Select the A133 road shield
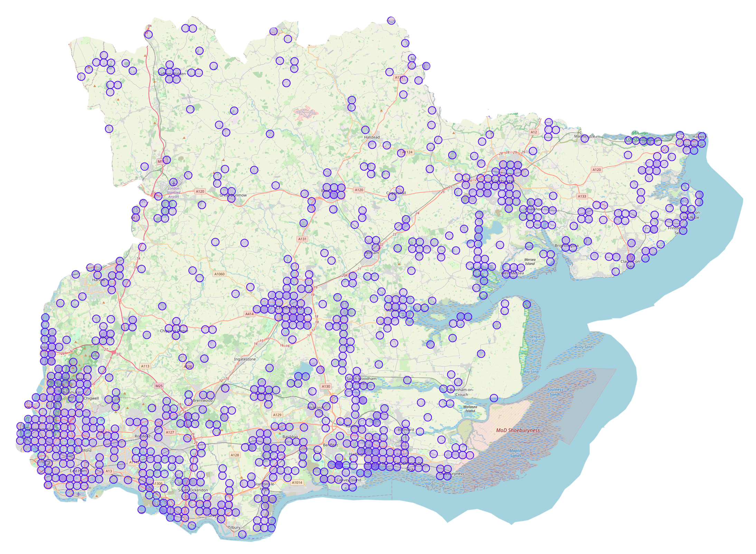Image resolution: width=756 pixels, height=554 pixels. click(582, 196)
